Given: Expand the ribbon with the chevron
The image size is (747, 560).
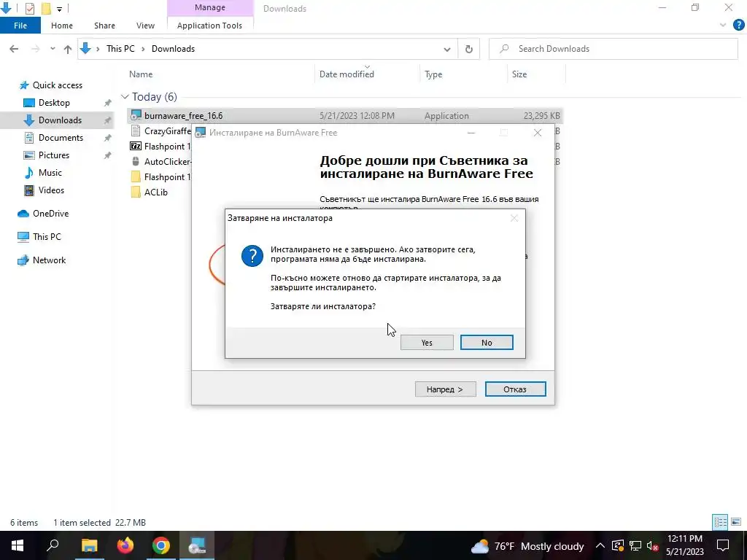Looking at the screenshot, I should pos(723,26).
